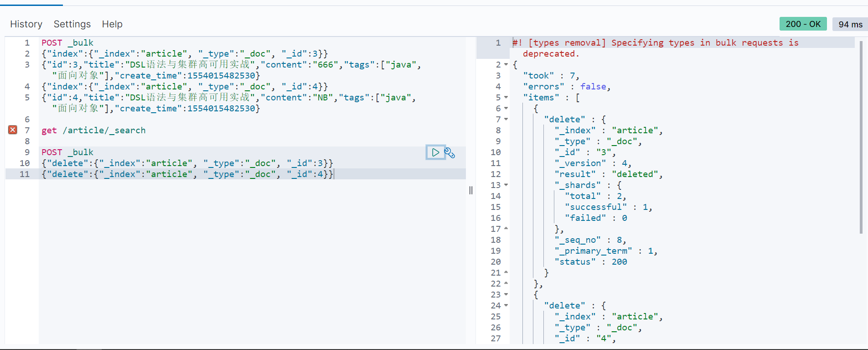
Task: Click the "failed" : 0 output line
Action: point(596,218)
